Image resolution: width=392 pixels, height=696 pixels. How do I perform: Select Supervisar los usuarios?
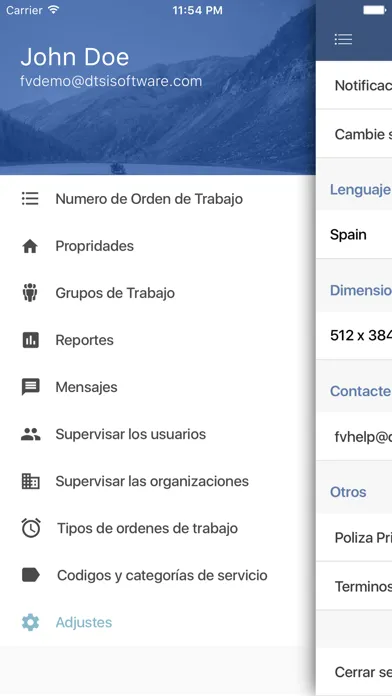tap(158, 434)
